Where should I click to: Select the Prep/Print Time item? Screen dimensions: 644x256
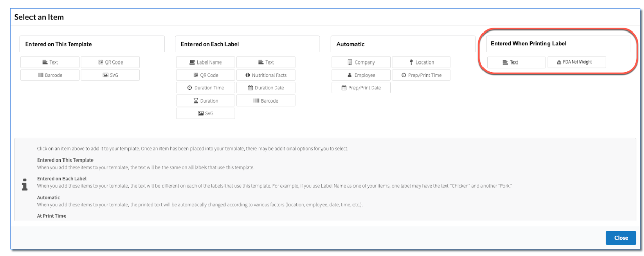click(421, 75)
